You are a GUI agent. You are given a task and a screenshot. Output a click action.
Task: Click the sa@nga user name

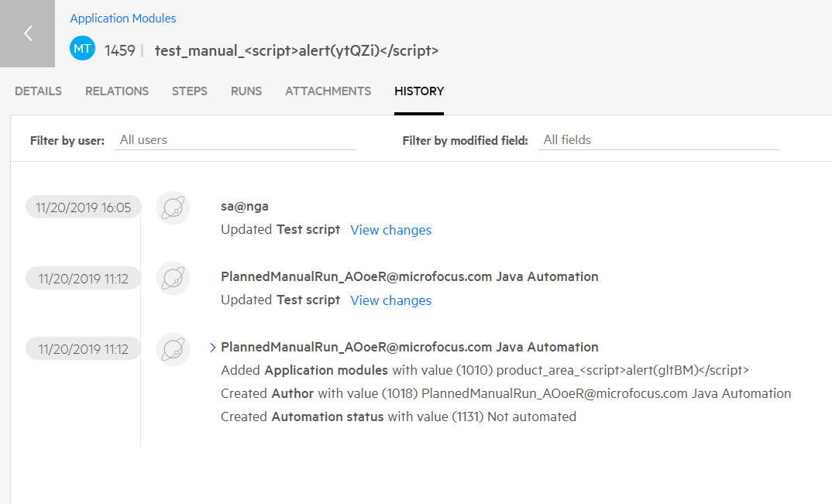[x=245, y=207]
